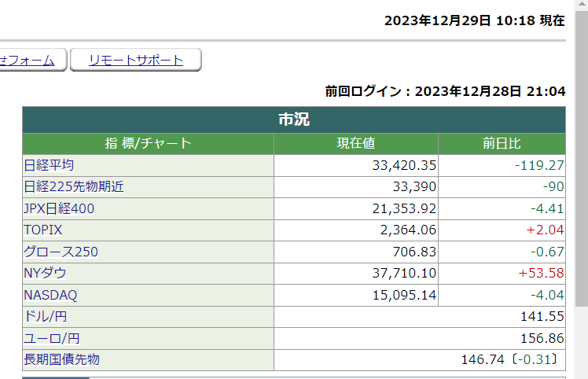Viewport: 588px width, 379px height.
Task: Select the JPX日経400 index link
Action: (x=61, y=208)
